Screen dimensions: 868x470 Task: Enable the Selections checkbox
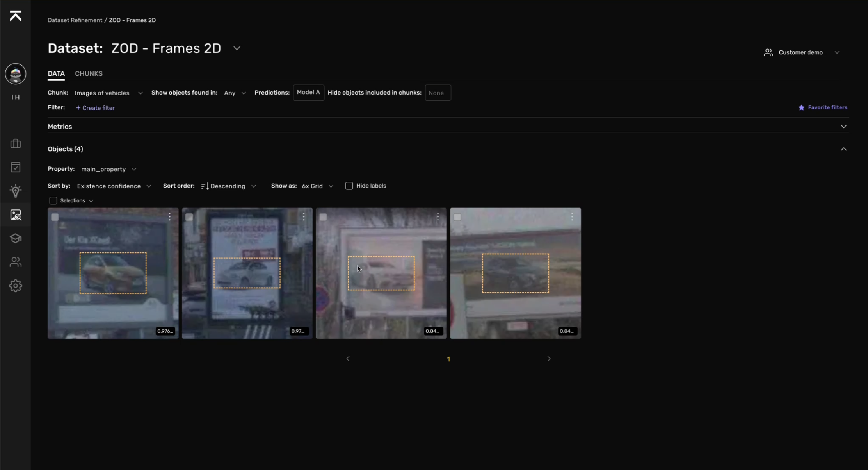click(x=53, y=200)
